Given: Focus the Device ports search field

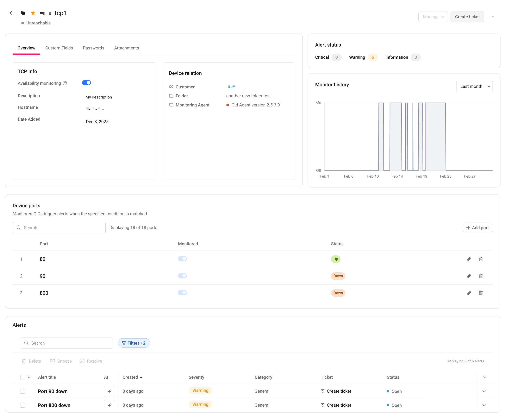Looking at the screenshot, I should tap(59, 228).
